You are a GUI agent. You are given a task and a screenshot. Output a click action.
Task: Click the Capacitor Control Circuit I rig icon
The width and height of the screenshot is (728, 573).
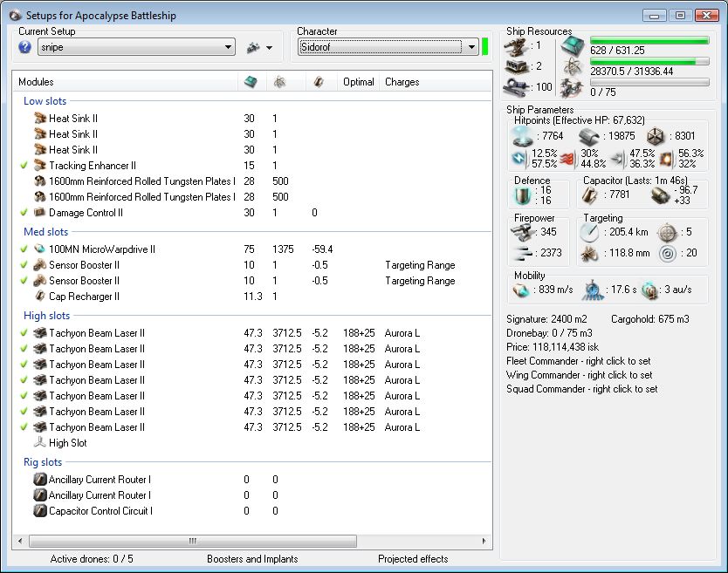[x=40, y=511]
